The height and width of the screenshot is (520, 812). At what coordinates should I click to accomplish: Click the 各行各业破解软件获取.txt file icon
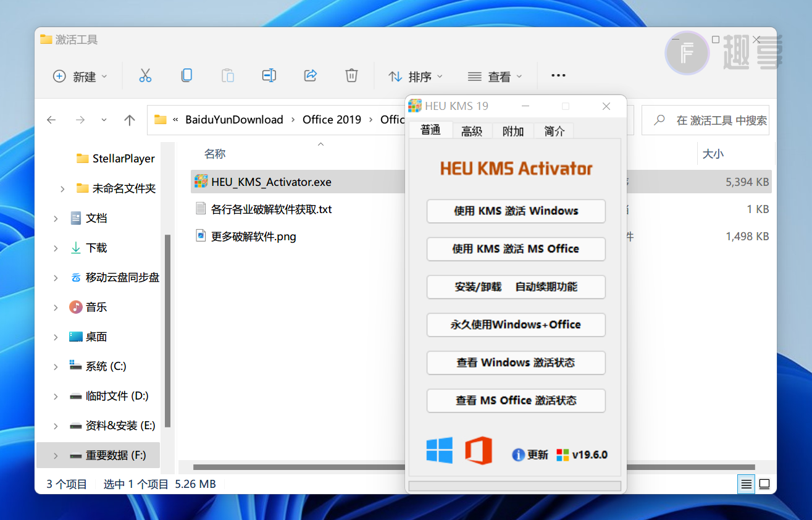pos(201,209)
